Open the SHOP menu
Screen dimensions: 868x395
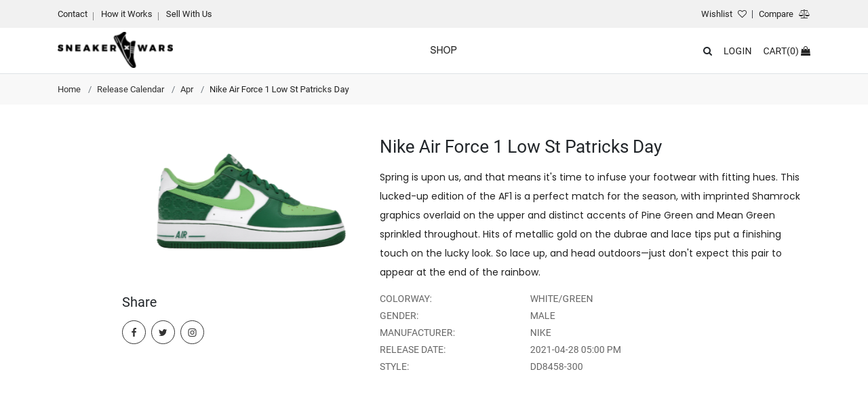443,50
